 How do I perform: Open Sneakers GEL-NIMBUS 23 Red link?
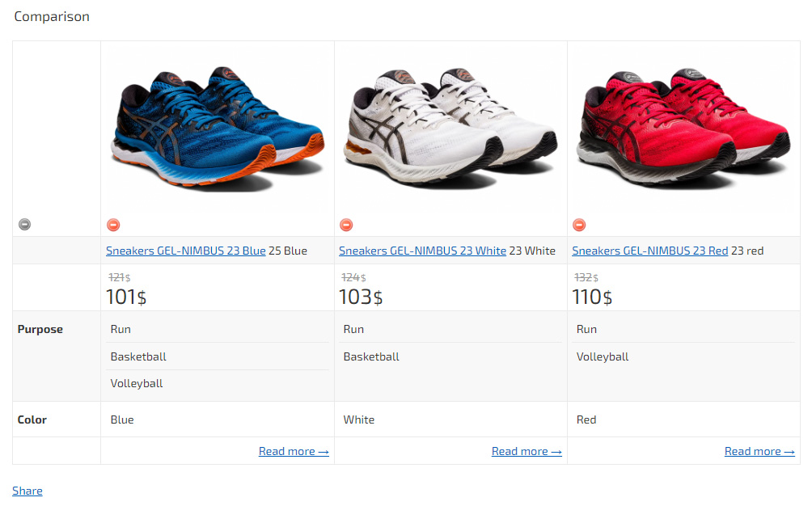(650, 251)
